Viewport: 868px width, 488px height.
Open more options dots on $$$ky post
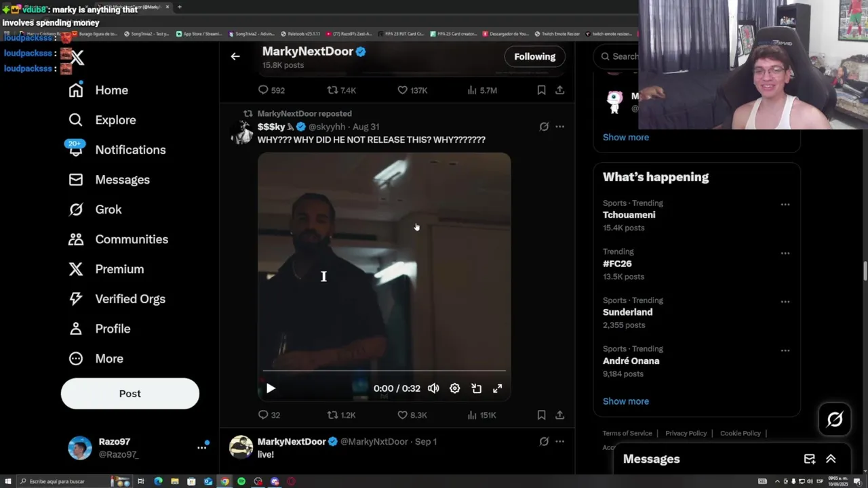[x=559, y=127]
